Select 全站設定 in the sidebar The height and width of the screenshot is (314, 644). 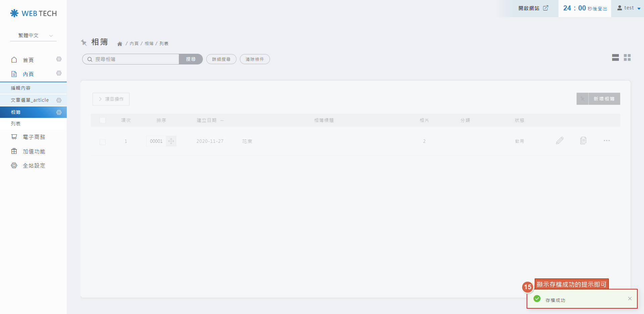(x=34, y=166)
